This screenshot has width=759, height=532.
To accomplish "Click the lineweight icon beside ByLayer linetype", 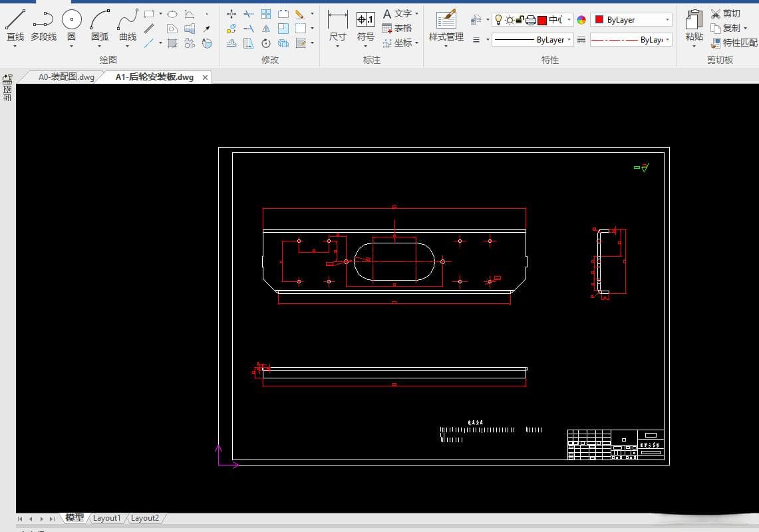I will click(x=581, y=40).
